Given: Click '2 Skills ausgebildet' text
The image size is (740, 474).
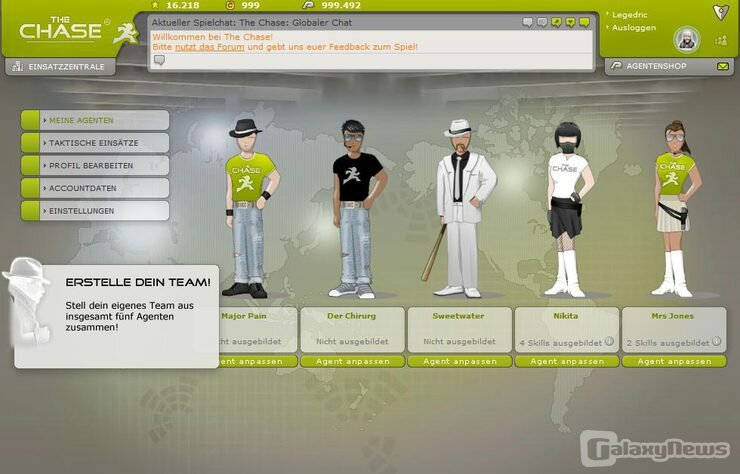Looking at the screenshot, I should click(668, 343).
